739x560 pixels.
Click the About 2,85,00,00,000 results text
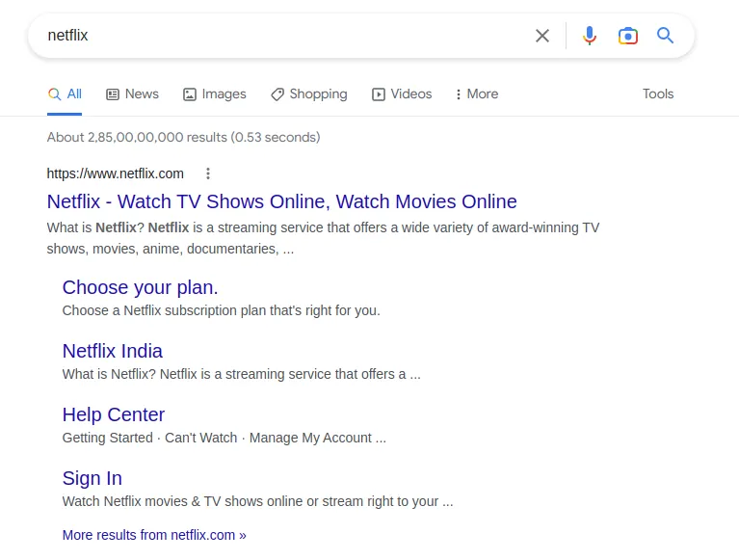coord(183,137)
